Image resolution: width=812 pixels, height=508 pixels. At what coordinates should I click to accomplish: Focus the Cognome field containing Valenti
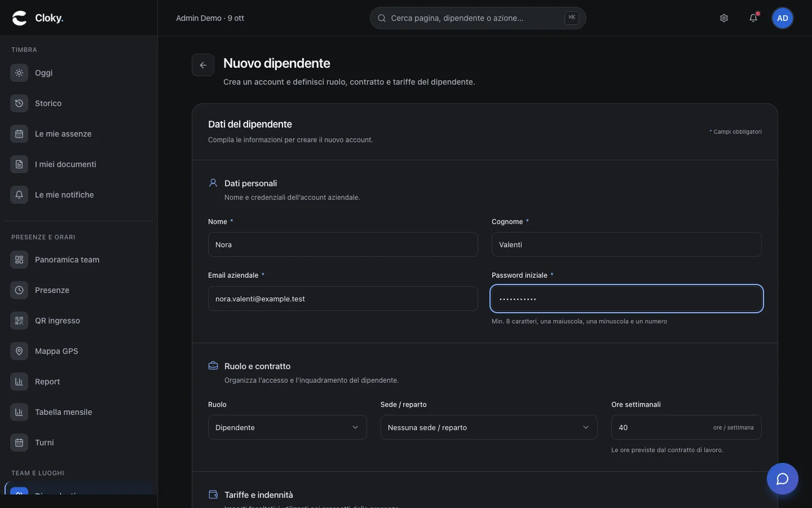click(x=626, y=244)
